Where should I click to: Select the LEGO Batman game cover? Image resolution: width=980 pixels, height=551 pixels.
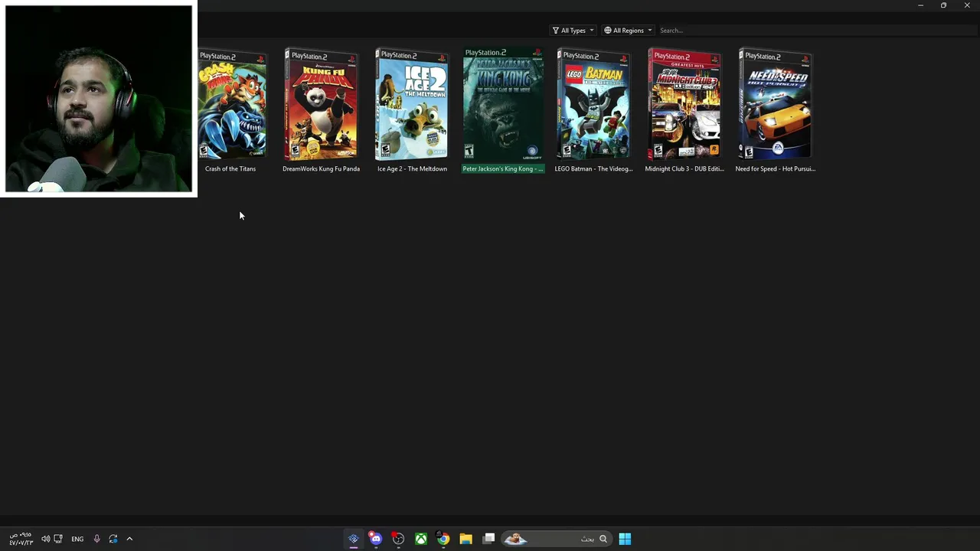coord(593,104)
